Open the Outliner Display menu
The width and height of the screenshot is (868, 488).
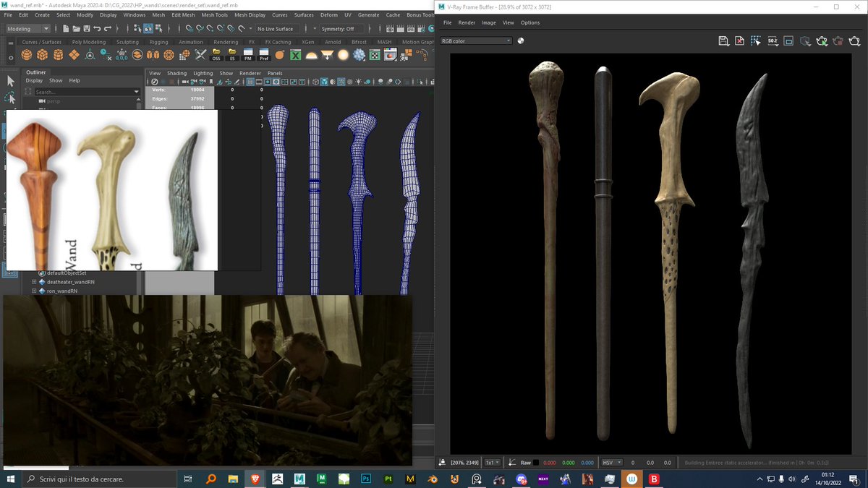(34, 80)
